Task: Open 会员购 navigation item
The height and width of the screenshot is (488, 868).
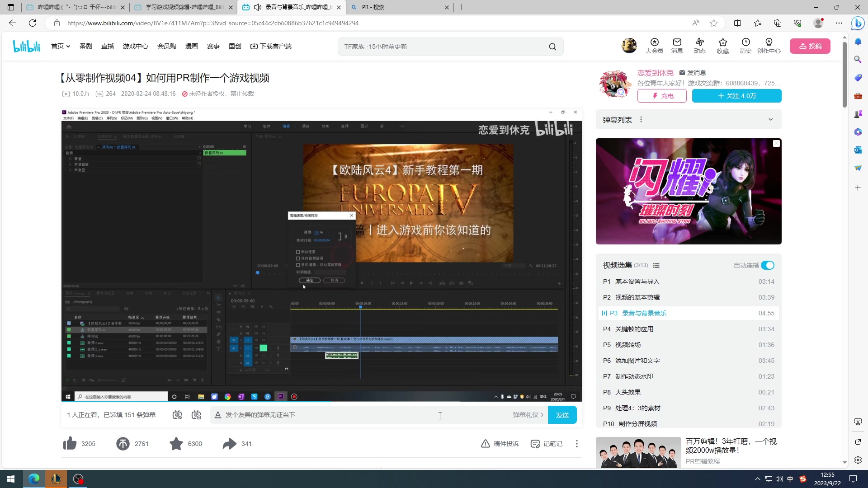Action: (x=167, y=46)
